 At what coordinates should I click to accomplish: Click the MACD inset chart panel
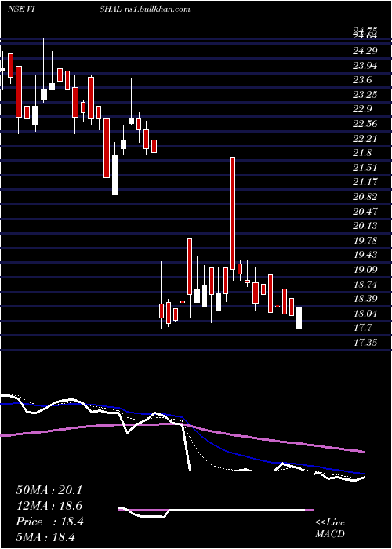click(216, 510)
